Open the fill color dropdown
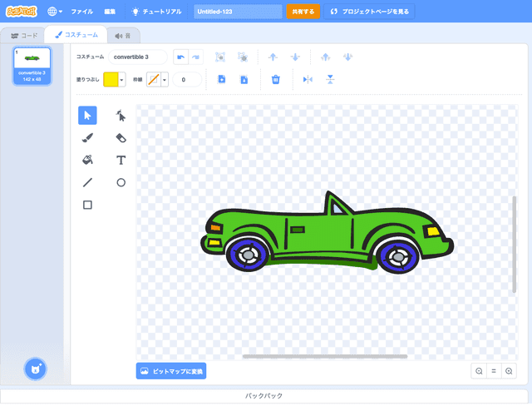Viewport: 532px width, 406px height. pyautogui.click(x=122, y=79)
